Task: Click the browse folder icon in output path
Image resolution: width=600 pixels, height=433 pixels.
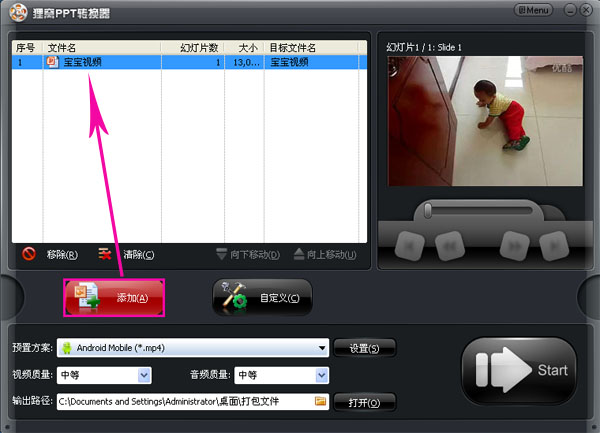Action: pyautogui.click(x=320, y=401)
